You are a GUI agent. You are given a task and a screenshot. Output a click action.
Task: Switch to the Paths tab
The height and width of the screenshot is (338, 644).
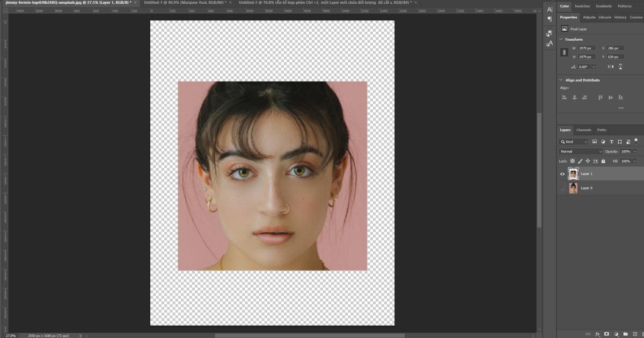(x=602, y=130)
